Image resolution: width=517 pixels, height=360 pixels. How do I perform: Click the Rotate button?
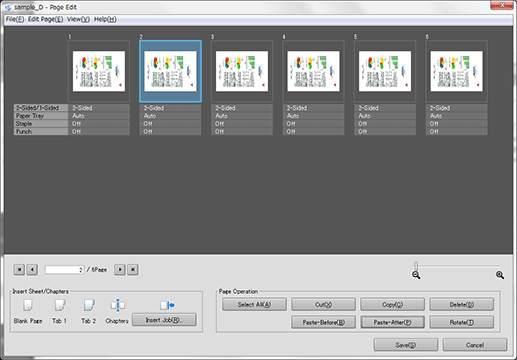[x=462, y=322]
